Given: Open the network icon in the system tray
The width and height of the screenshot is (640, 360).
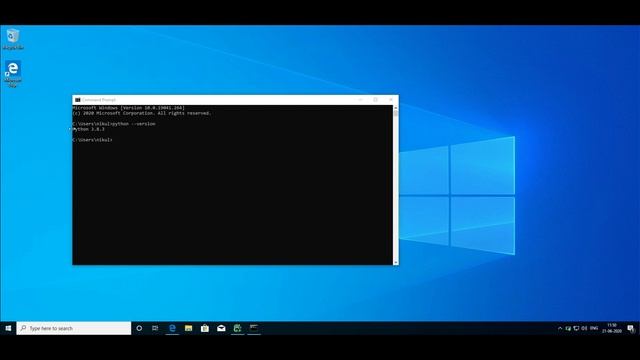Looking at the screenshot, I should point(576,328).
